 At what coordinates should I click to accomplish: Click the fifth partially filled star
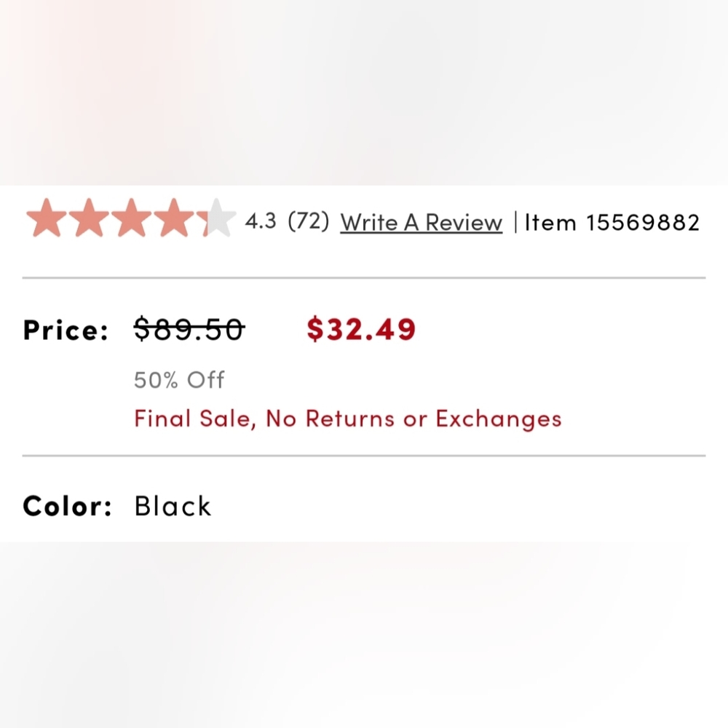pos(216,217)
